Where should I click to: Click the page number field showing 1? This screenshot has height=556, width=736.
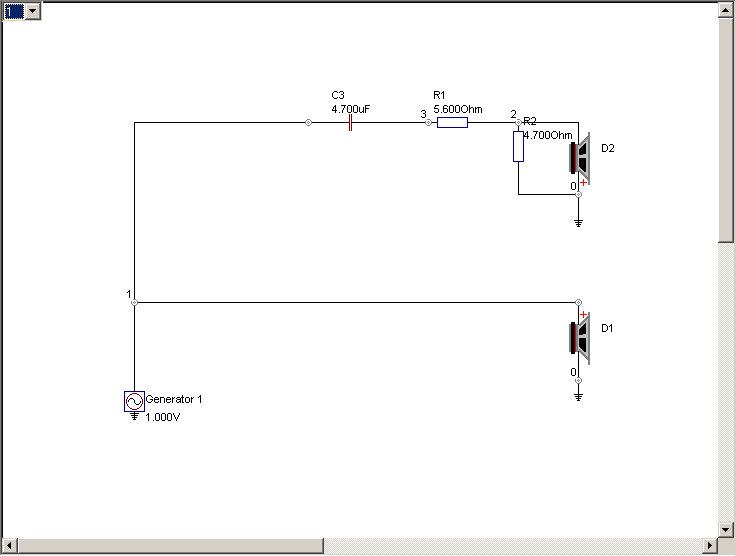coord(14,11)
